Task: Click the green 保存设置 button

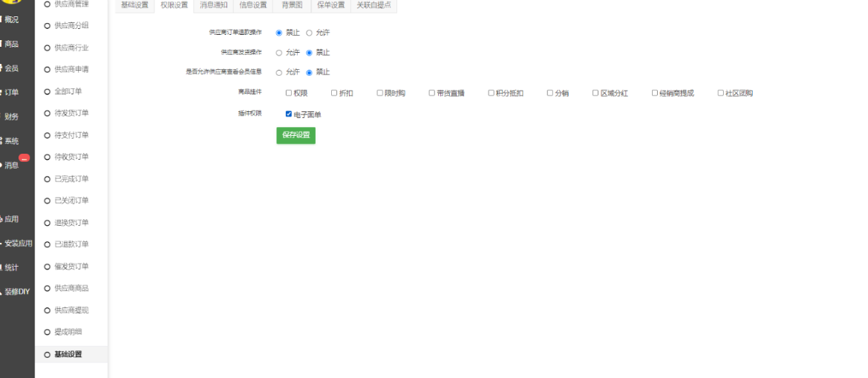Action: [x=296, y=135]
